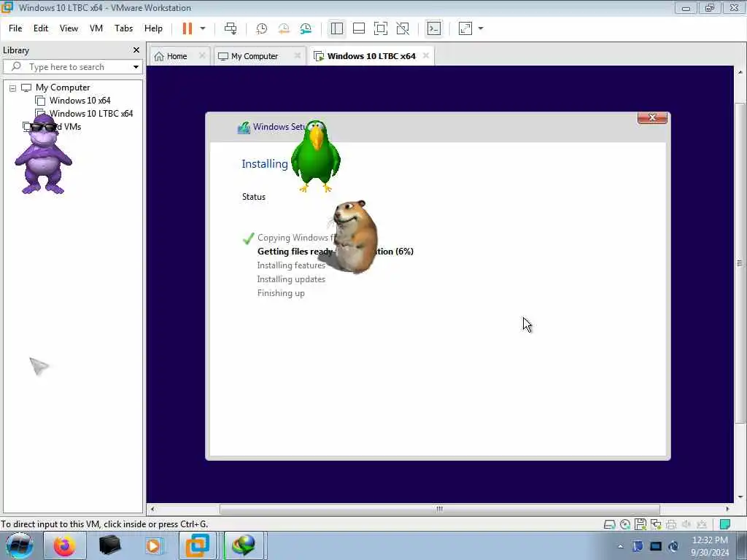The image size is (747, 560).
Task: Open the stretch guest dropdown arrow
Action: click(x=481, y=28)
